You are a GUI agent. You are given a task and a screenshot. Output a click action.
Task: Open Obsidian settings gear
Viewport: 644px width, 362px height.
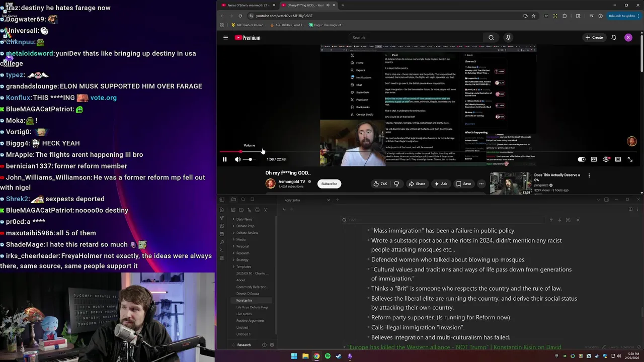272,345
